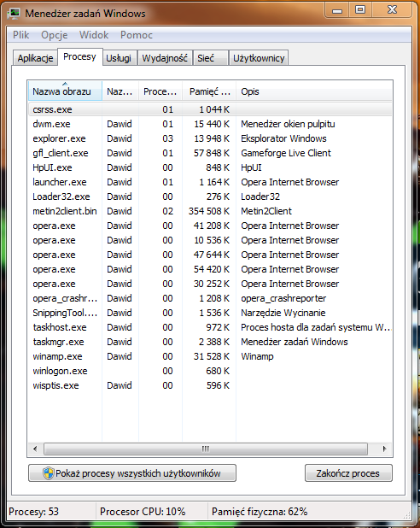Sort by the Pamięć column header

[x=209, y=91]
